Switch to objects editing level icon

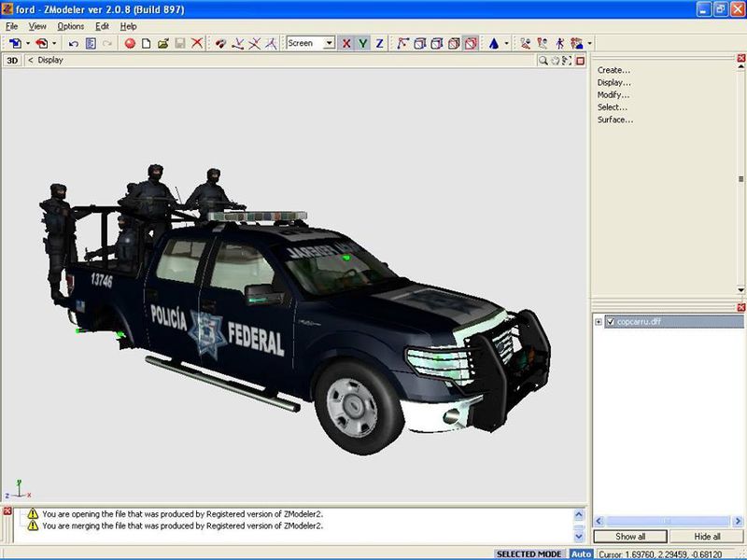click(x=454, y=44)
